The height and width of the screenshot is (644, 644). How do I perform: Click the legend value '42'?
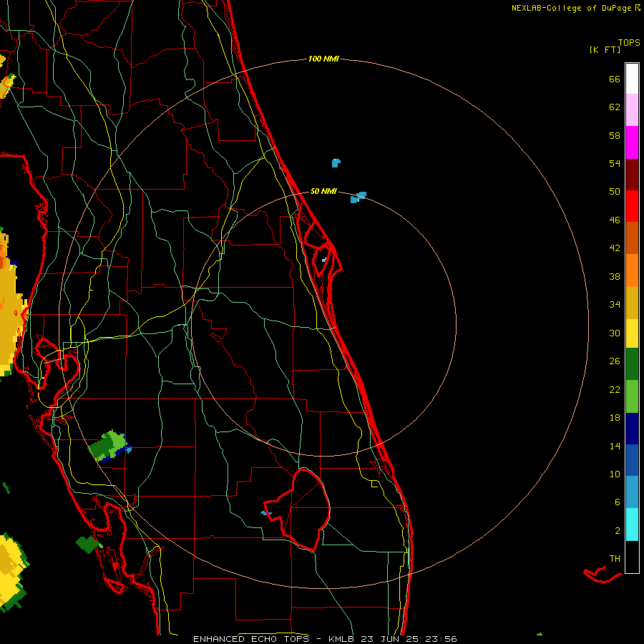tap(615, 248)
